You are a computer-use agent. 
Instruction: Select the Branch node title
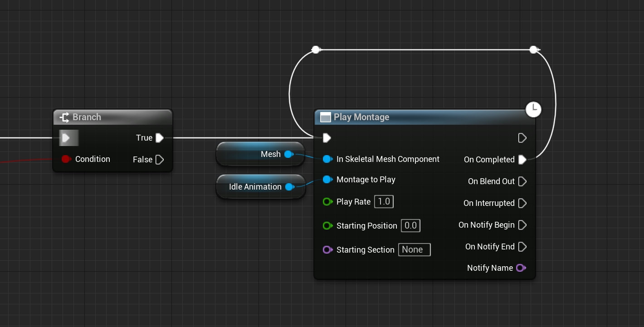tap(87, 117)
